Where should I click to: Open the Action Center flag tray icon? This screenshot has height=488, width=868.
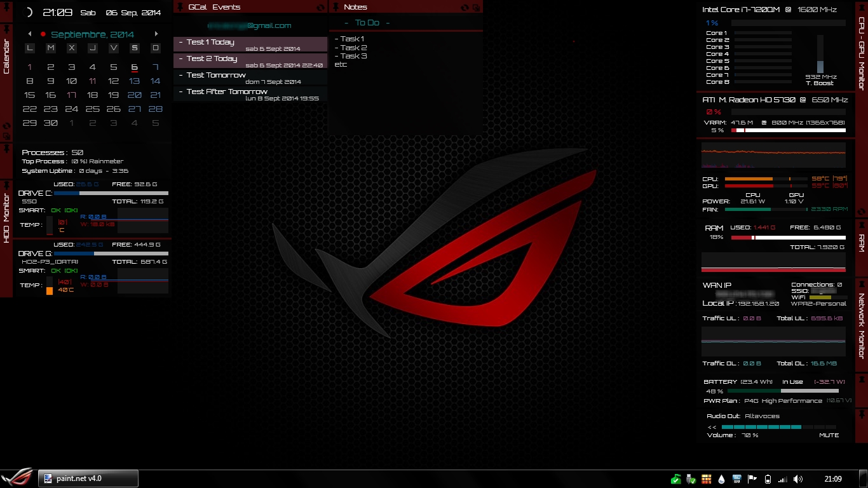752,479
